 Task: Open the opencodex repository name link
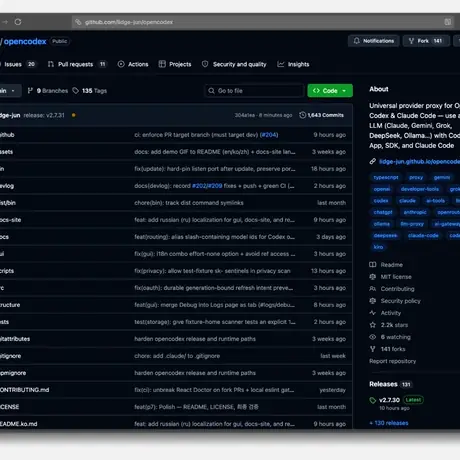(x=25, y=41)
